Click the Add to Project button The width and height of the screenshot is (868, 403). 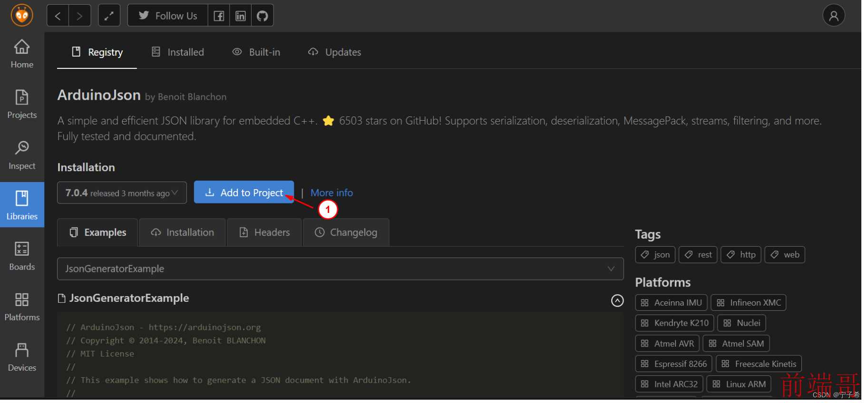coord(244,192)
